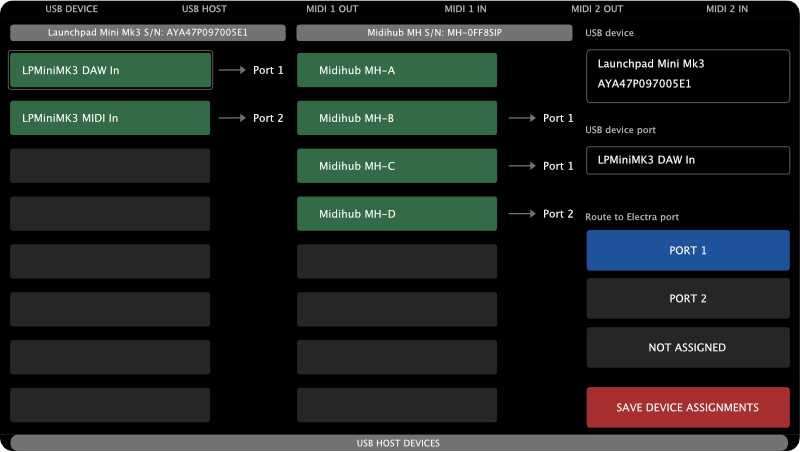
Task: Switch to the MIDI 2 IN tab
Action: pos(727,9)
